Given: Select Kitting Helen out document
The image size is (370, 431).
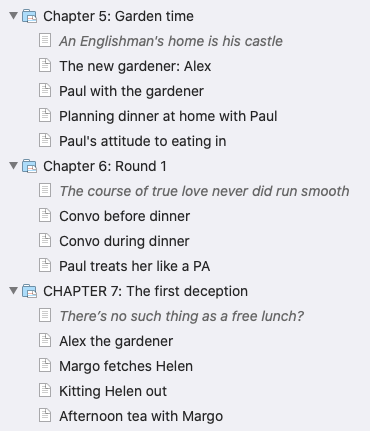Looking at the screenshot, I should [x=113, y=391].
